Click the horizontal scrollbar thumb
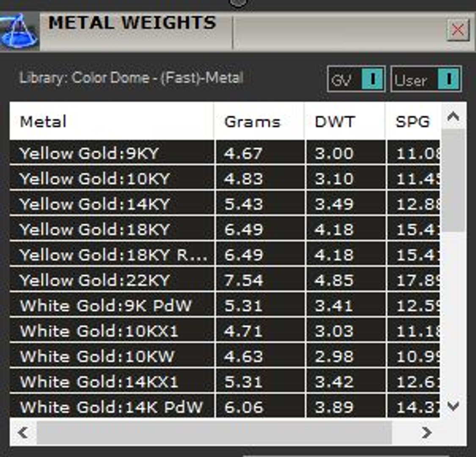The width and height of the screenshot is (476, 457). pos(215,432)
